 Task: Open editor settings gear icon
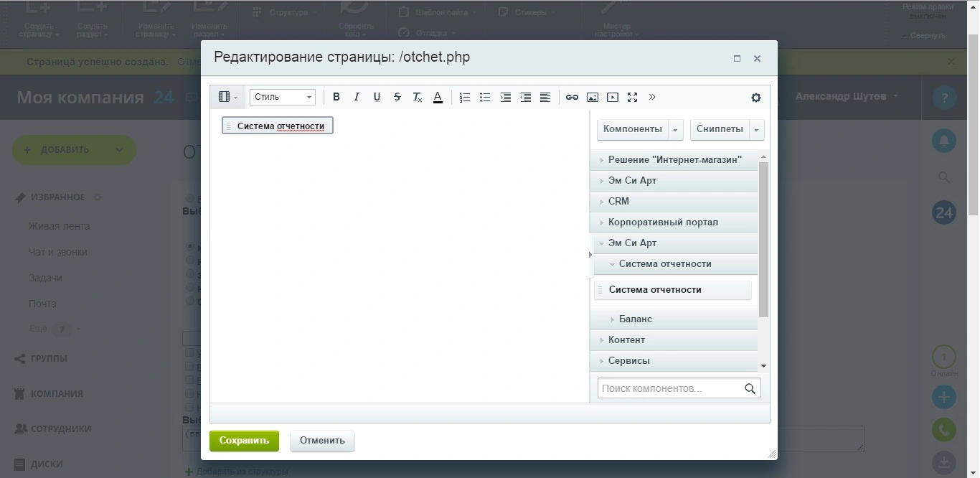(x=755, y=98)
